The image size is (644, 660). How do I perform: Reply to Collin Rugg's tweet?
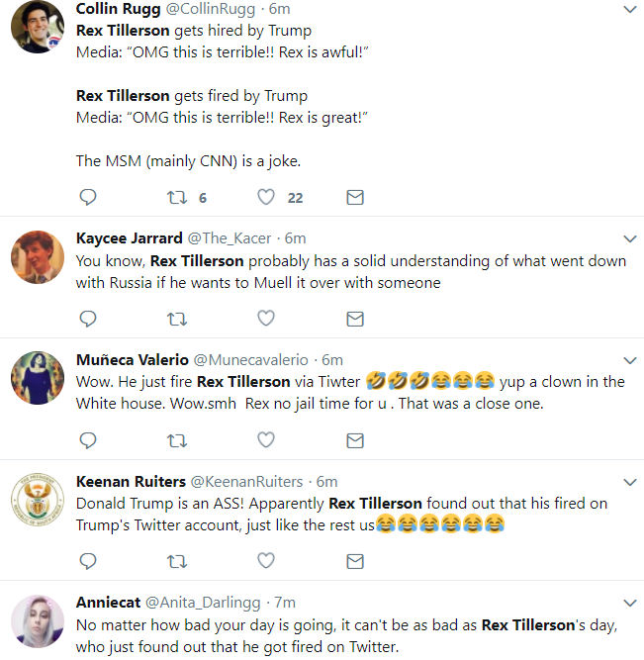88,197
